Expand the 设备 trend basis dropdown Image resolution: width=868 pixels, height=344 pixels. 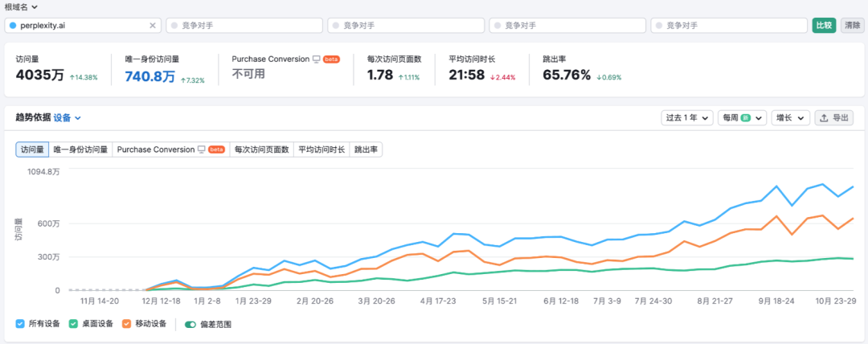tap(68, 118)
